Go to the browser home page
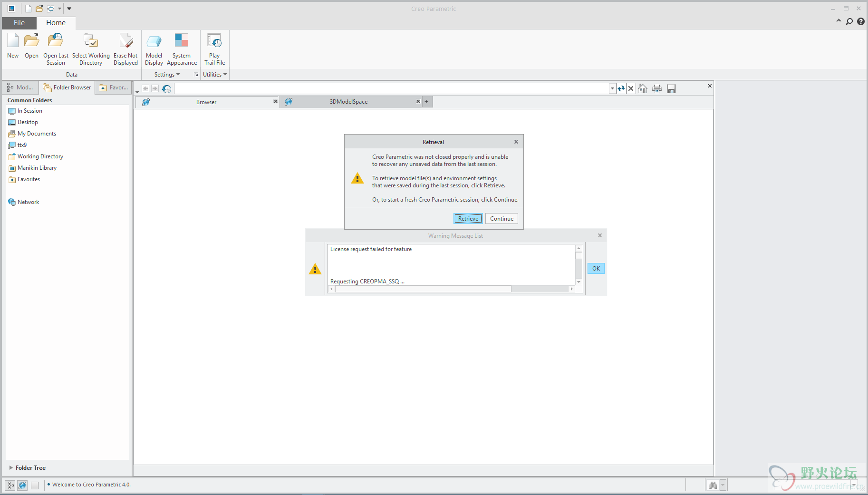The height and width of the screenshot is (495, 868). point(643,88)
